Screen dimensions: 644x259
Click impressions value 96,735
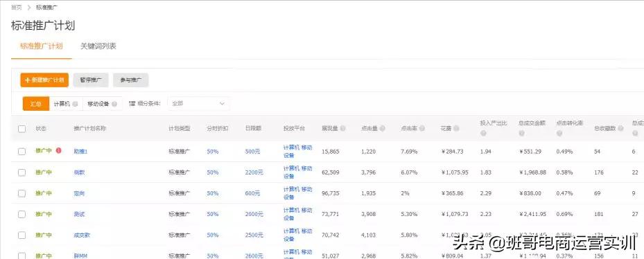click(331, 193)
